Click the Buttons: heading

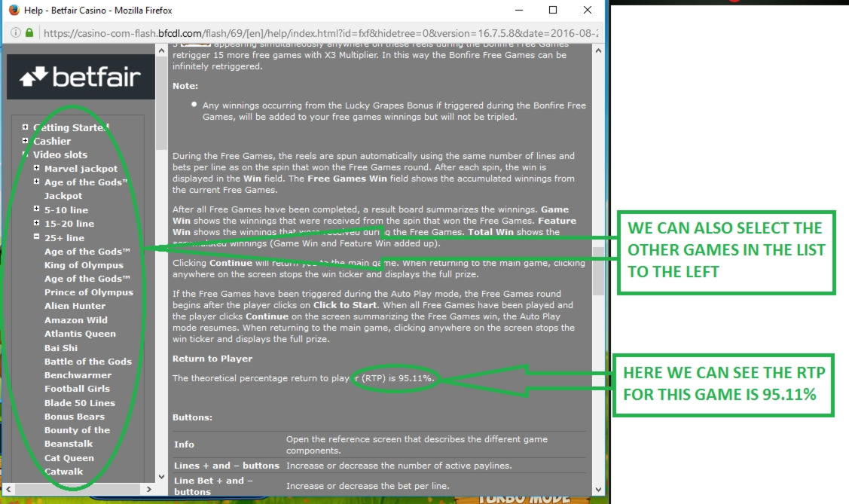click(x=192, y=417)
